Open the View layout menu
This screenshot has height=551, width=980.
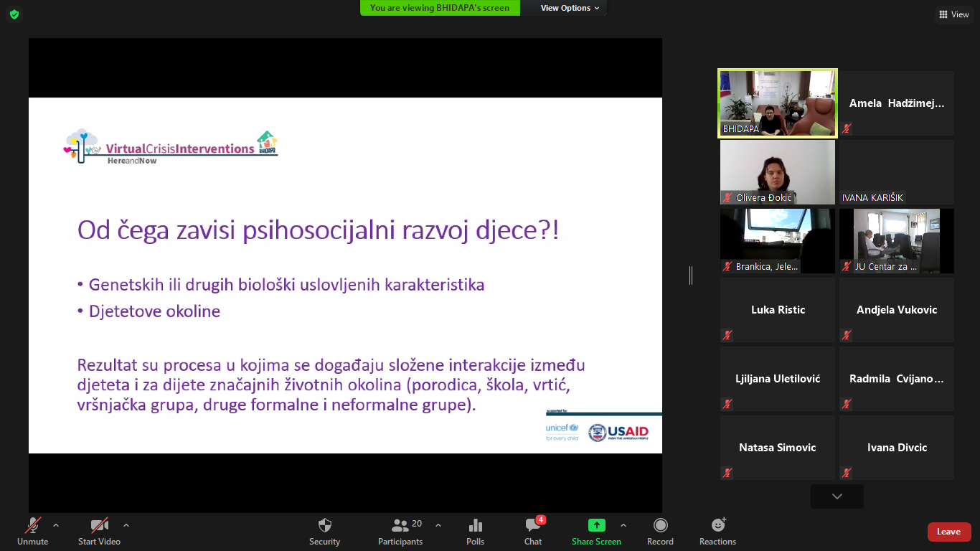pyautogui.click(x=953, y=14)
